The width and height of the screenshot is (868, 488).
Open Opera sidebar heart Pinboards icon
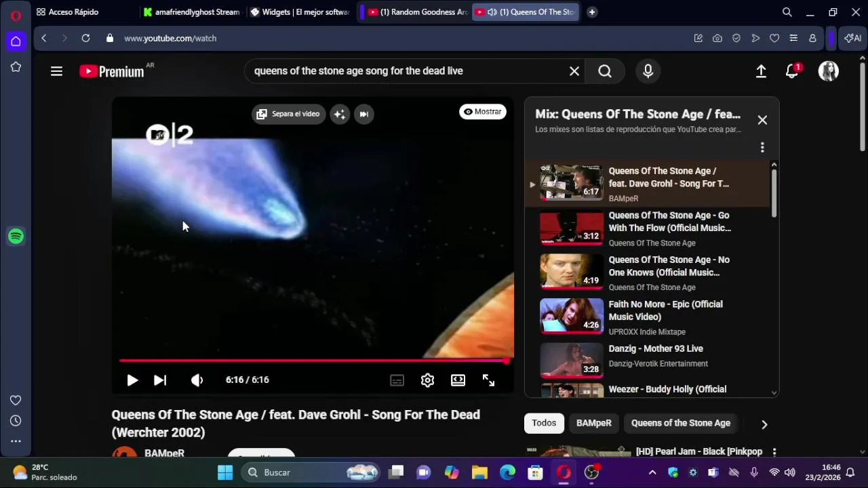(x=16, y=400)
